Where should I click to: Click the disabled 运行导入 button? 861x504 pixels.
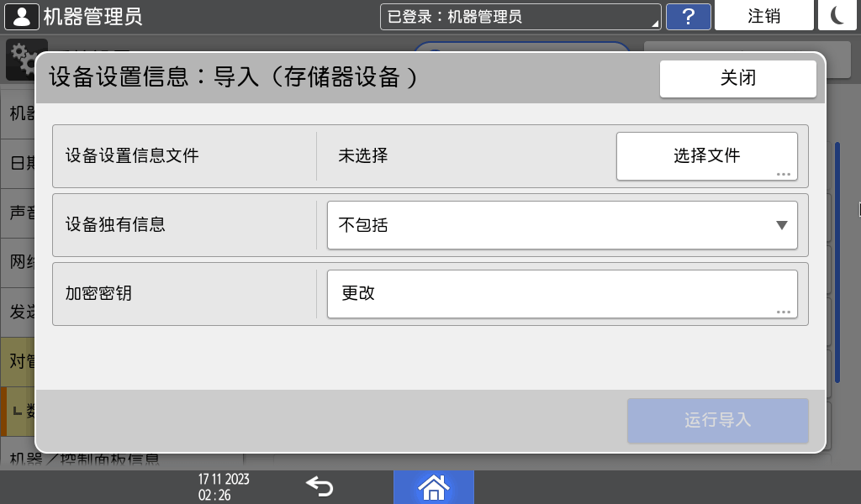717,421
